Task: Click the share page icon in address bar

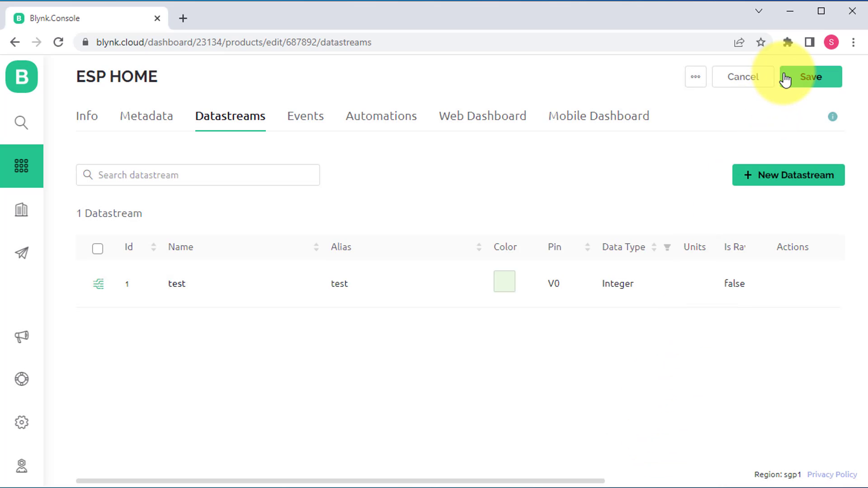Action: pyautogui.click(x=739, y=42)
